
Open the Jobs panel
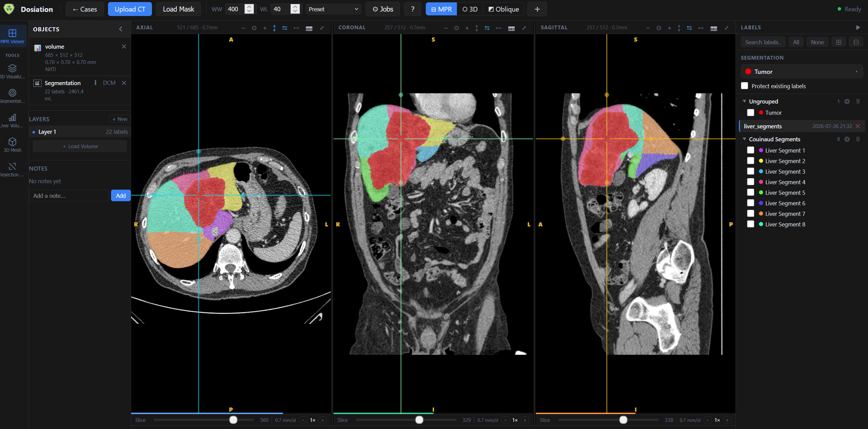click(383, 9)
